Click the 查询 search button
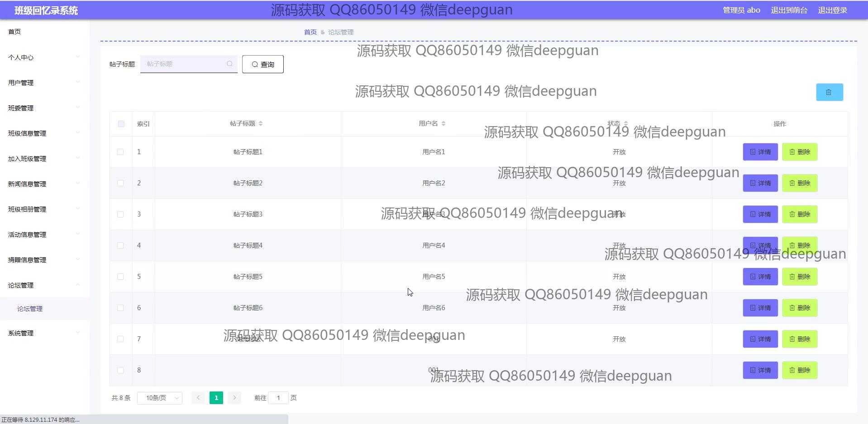This screenshot has width=868, height=424. pos(262,64)
